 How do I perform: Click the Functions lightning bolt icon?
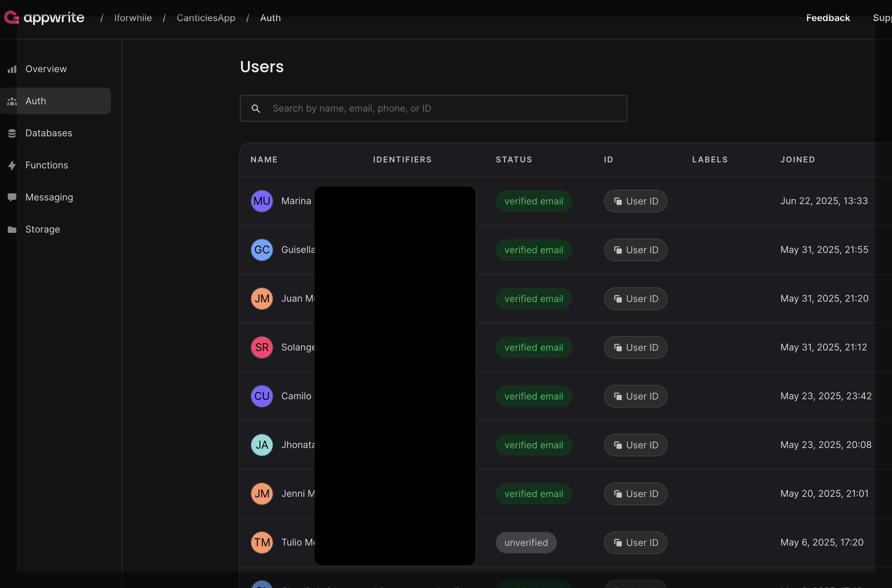(12, 165)
